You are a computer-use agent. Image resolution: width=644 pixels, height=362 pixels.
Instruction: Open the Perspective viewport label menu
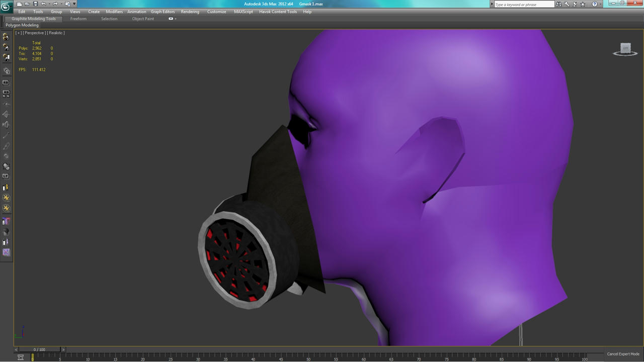point(34,33)
